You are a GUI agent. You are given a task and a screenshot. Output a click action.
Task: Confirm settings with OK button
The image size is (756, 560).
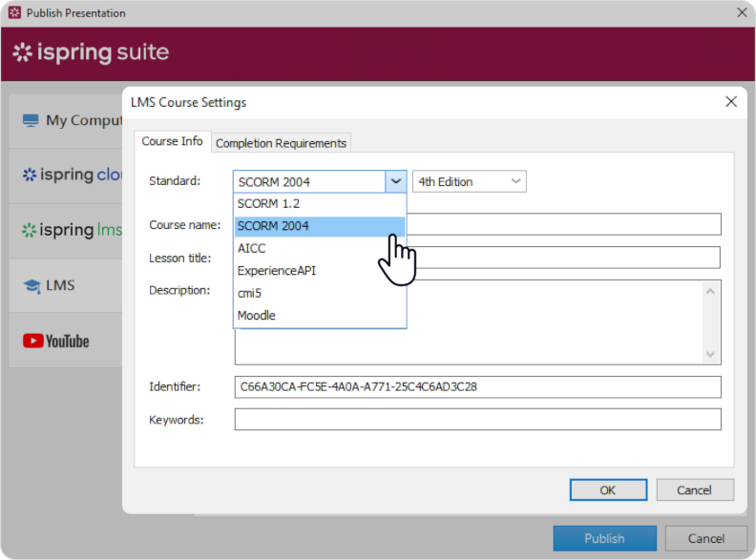click(x=608, y=490)
